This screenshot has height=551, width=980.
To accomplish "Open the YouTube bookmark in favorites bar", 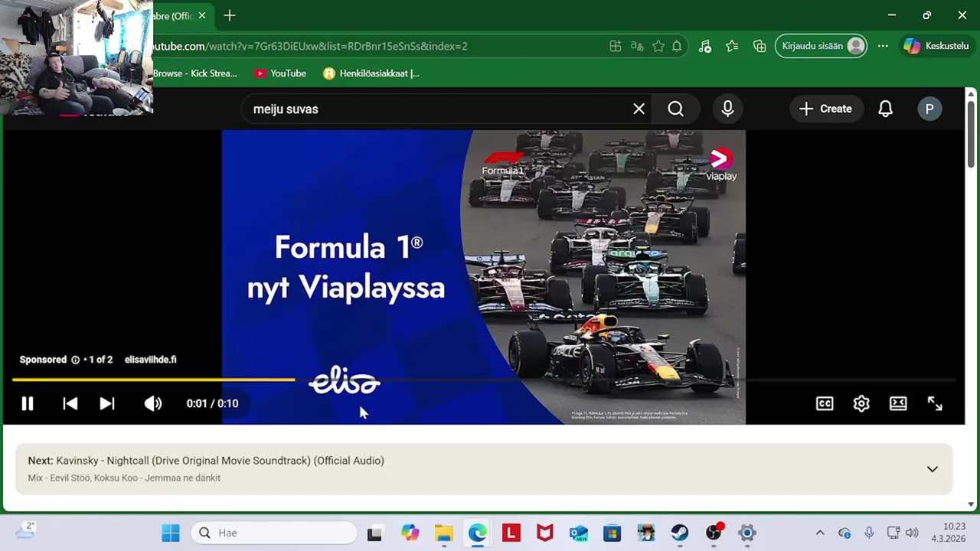I will [280, 73].
